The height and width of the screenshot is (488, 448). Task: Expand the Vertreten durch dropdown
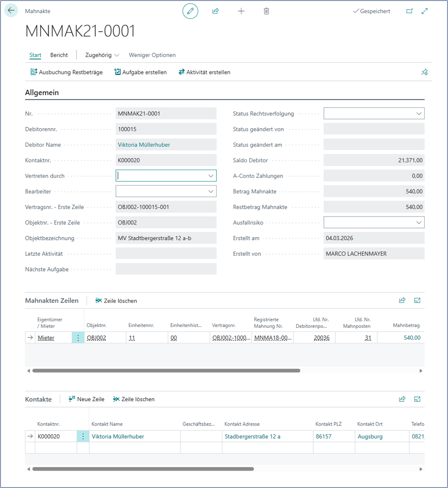(211, 176)
